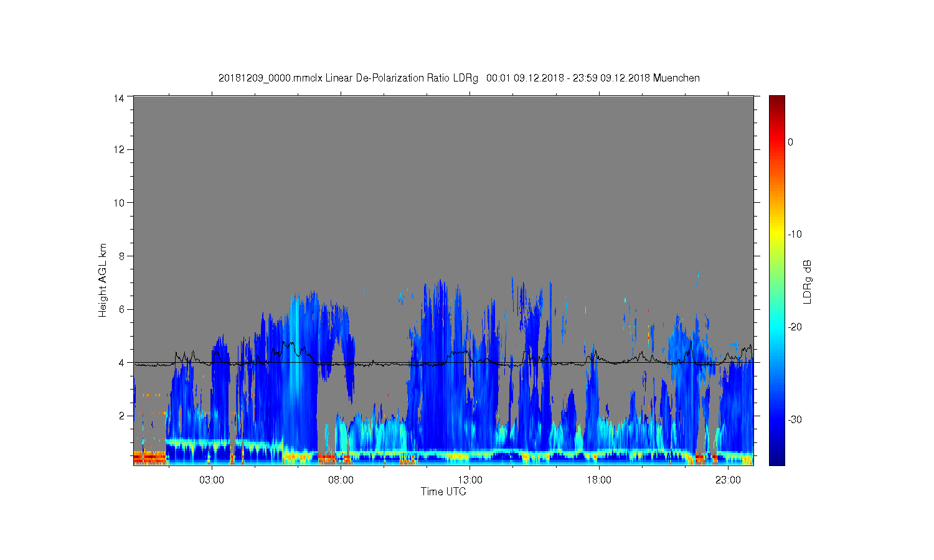Click the height tick label 8

tap(122, 256)
